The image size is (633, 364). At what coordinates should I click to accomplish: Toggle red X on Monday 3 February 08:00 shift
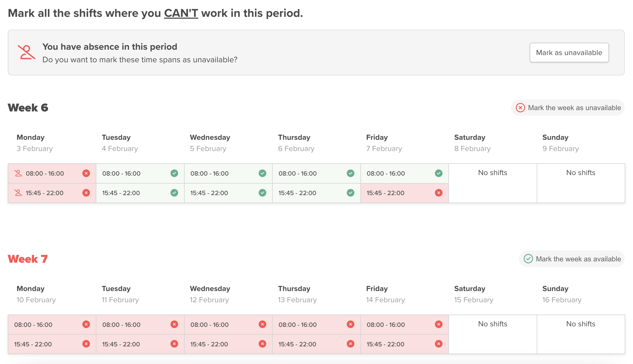pos(86,173)
